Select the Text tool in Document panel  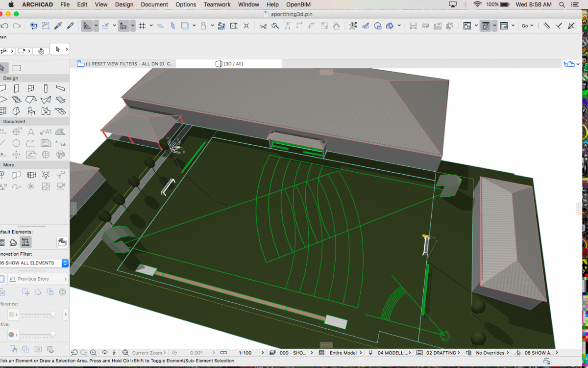click(31, 132)
